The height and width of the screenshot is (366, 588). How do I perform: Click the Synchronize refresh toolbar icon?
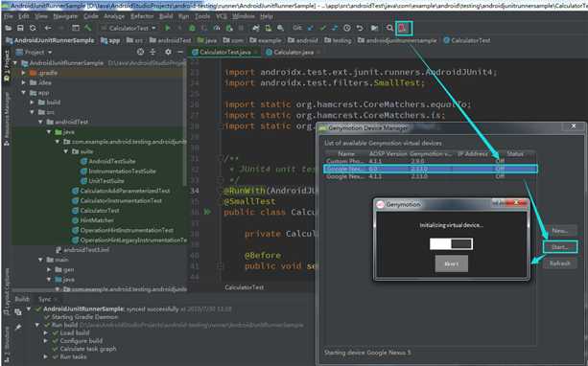33,28
